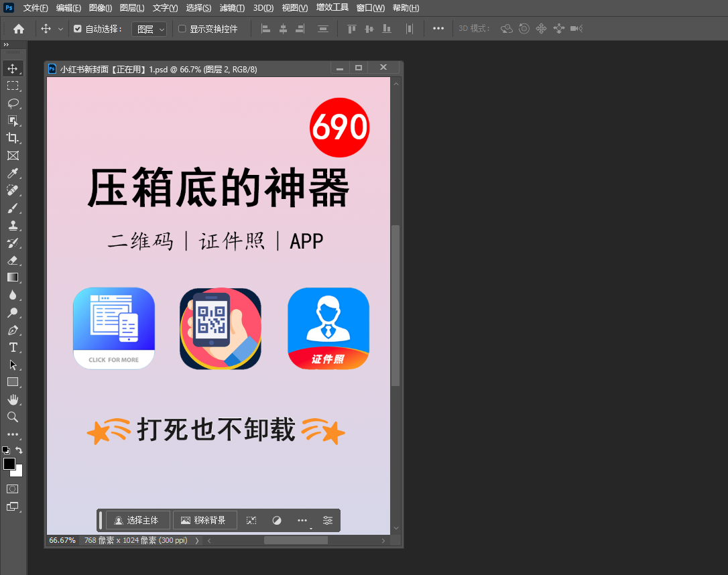Click the vertical scrollbar thumb of document
The height and width of the screenshot is (575, 728).
coord(396,306)
